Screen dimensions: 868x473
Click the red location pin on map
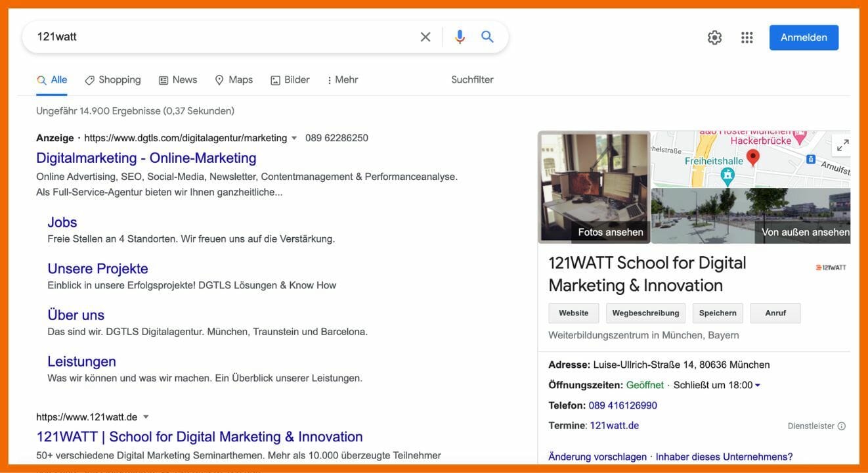coord(753,157)
